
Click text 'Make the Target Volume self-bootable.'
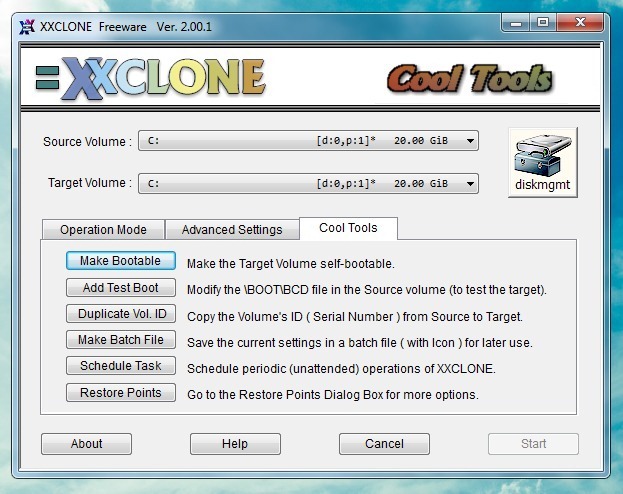click(291, 264)
